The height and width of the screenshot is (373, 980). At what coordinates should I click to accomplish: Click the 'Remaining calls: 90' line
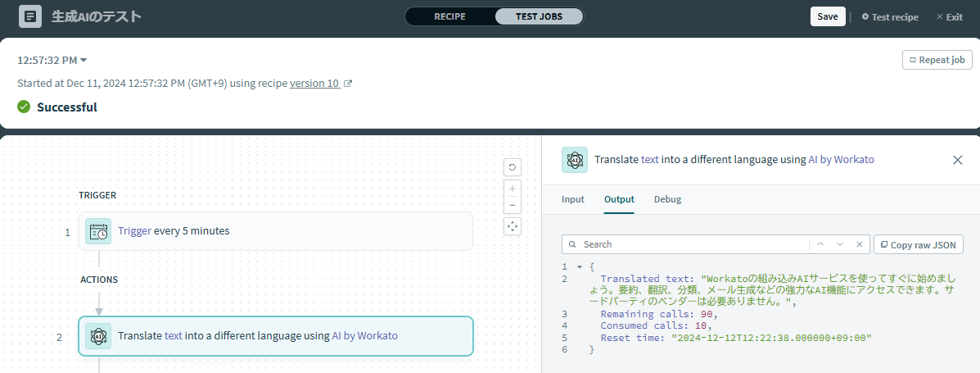point(658,314)
